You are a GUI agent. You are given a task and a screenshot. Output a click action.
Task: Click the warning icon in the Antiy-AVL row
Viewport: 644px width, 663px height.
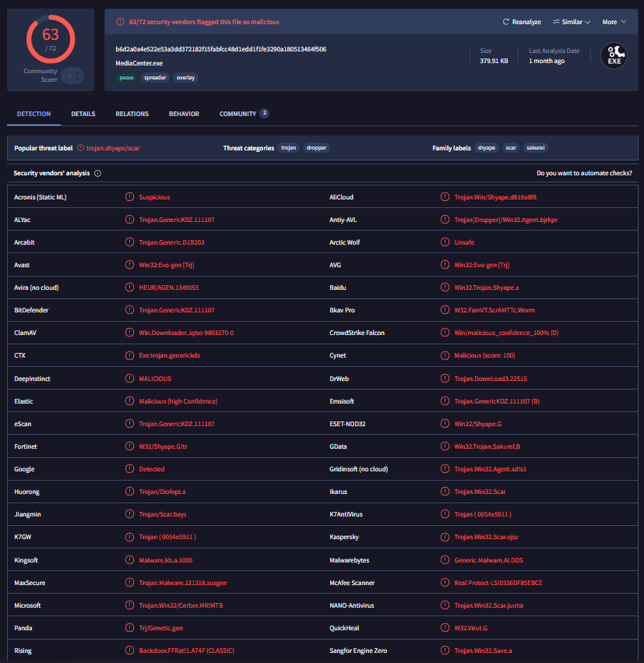(445, 220)
